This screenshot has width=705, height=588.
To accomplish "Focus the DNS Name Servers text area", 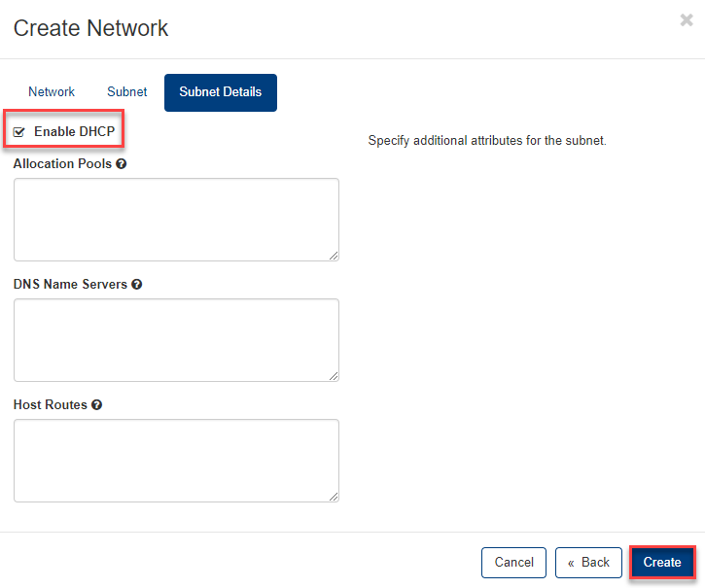I will pyautogui.click(x=176, y=339).
